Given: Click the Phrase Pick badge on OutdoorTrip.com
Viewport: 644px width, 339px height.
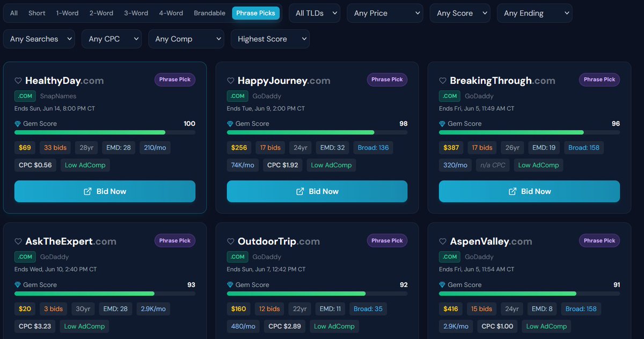Looking at the screenshot, I should pos(387,241).
